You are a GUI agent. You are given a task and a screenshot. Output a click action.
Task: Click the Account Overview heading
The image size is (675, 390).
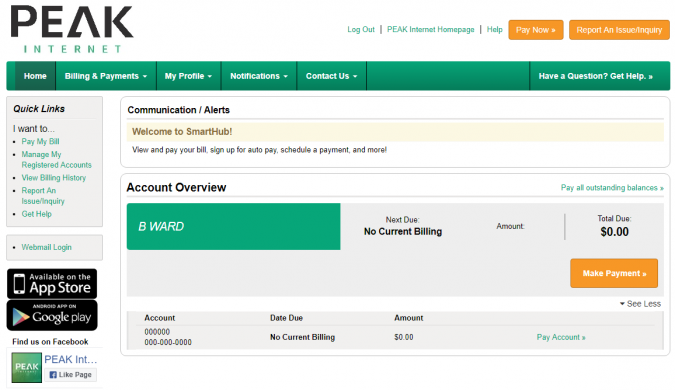[176, 188]
